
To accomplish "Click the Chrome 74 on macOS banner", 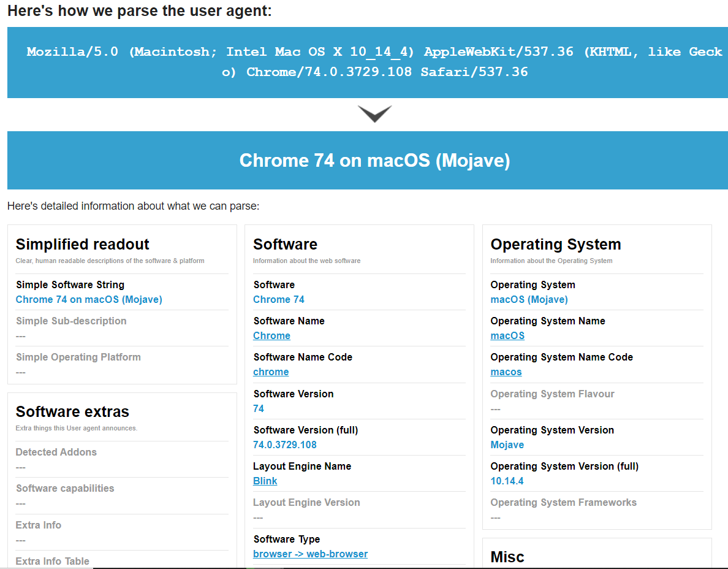I will 374,161.
